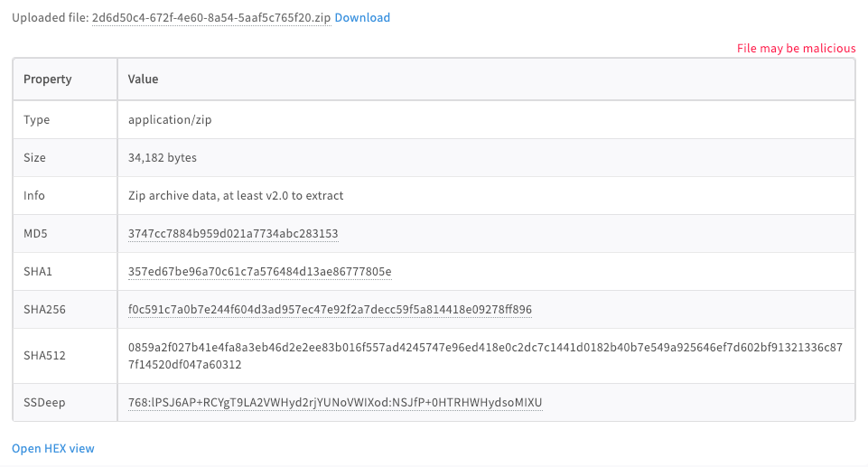The height and width of the screenshot is (467, 868).
Task: Click the MD5 hash value
Action: [233, 234]
